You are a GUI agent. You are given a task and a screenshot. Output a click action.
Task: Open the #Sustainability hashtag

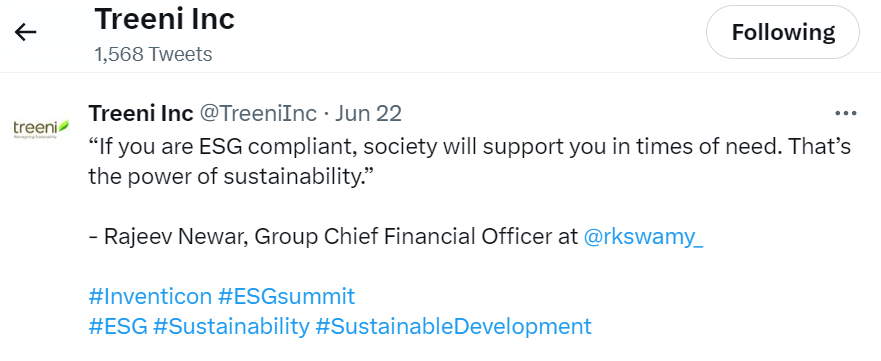coord(231,326)
